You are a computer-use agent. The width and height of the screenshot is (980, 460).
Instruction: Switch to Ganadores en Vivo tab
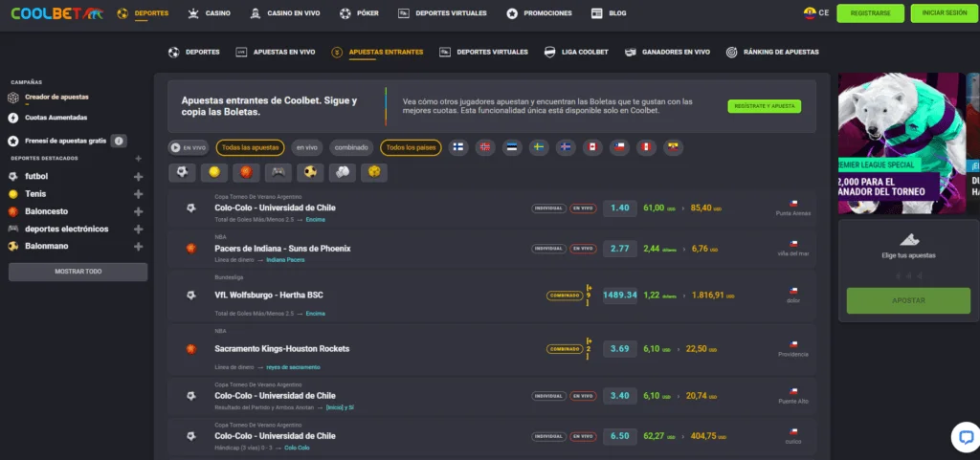pos(667,53)
